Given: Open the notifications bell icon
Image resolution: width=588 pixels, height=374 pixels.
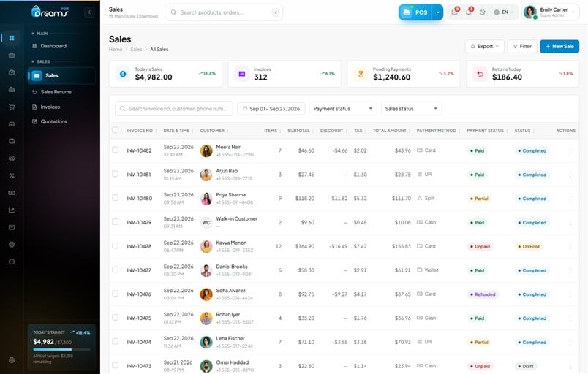Looking at the screenshot, I should 468,12.
